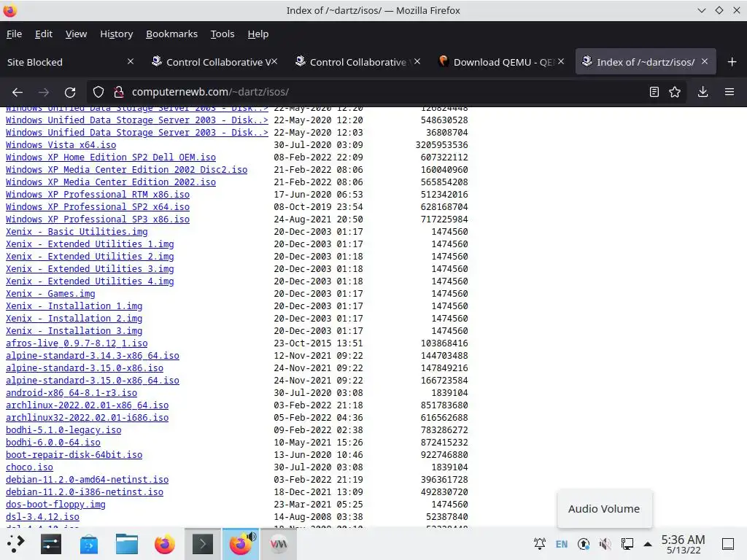This screenshot has width=747, height=560.
Task: Open the updates tray icon
Action: click(583, 544)
